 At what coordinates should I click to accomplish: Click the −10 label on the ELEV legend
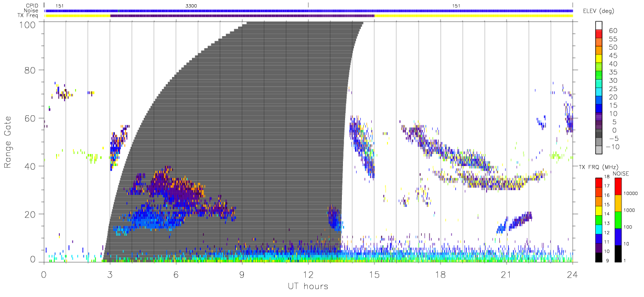(x=613, y=147)
